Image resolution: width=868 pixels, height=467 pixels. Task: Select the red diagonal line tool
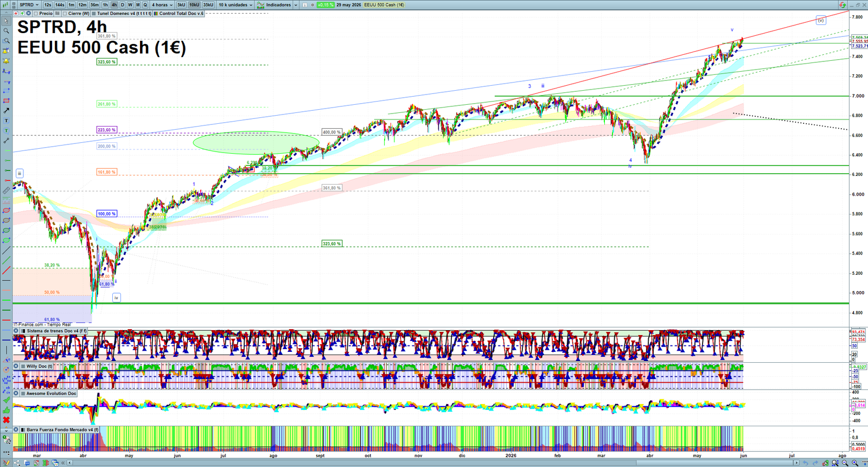tap(7, 270)
